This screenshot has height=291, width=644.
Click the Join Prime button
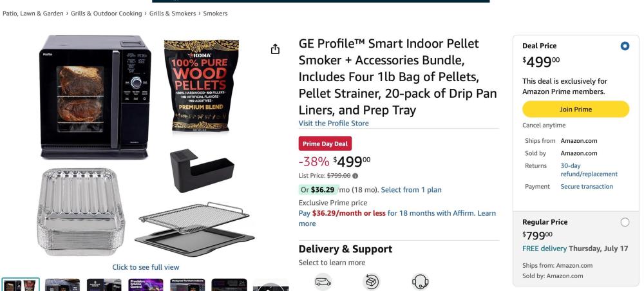[x=575, y=109]
